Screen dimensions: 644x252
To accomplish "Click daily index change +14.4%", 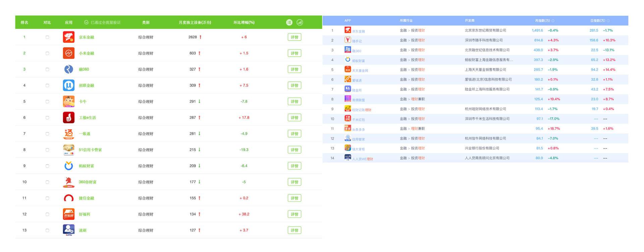I will click(609, 70).
